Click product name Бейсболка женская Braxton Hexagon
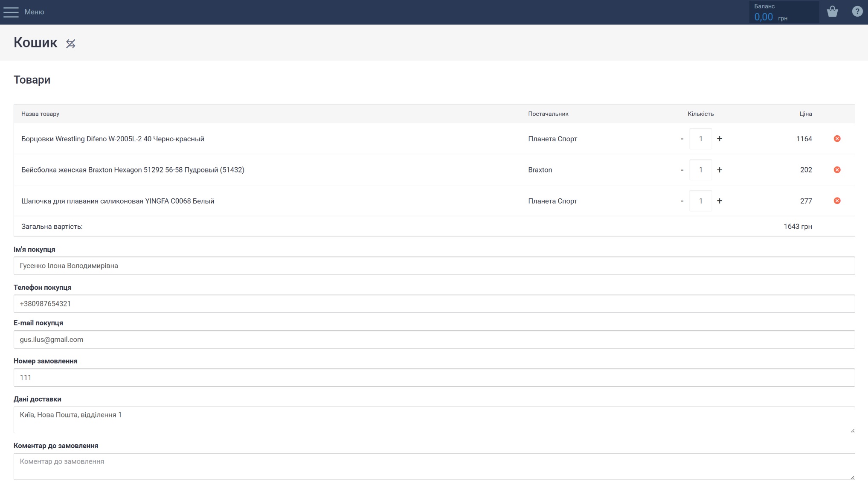868x481 pixels. tap(133, 170)
